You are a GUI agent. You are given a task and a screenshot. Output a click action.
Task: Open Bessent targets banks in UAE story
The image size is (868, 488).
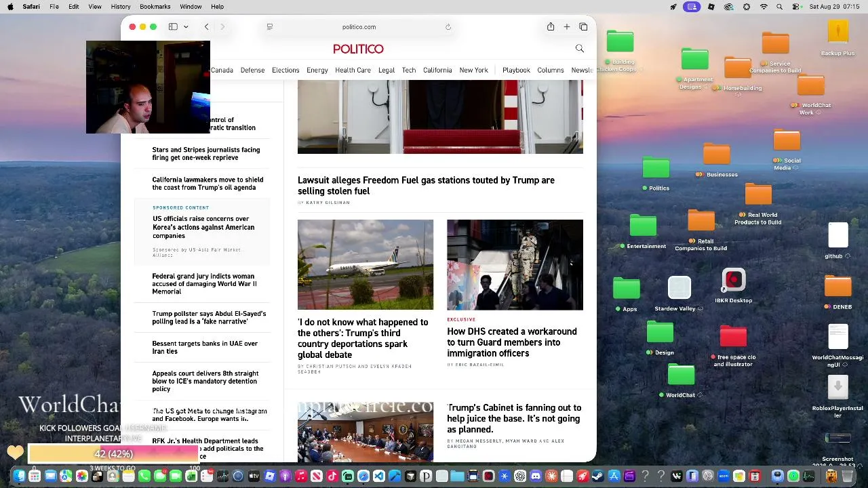click(205, 347)
